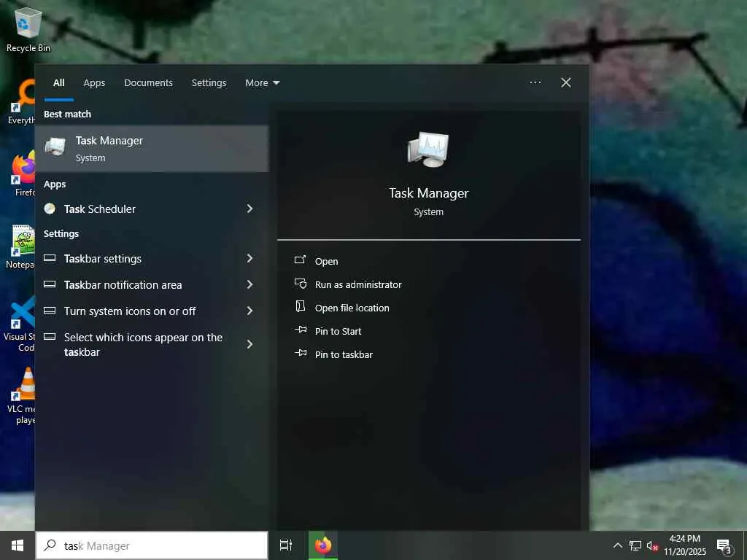Image resolution: width=747 pixels, height=560 pixels.
Task: Open the Taskbar settings result
Action: [x=152, y=258]
